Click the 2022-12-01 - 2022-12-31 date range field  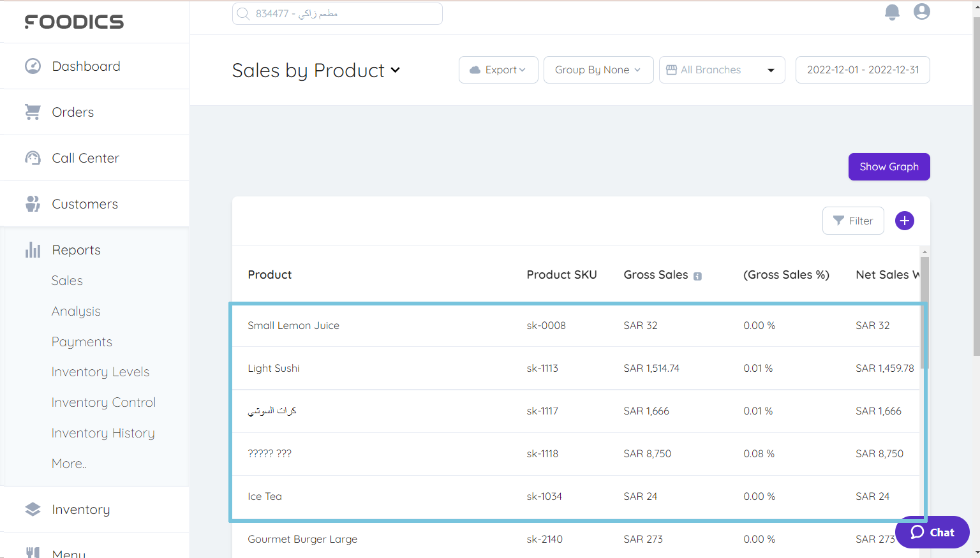(863, 70)
